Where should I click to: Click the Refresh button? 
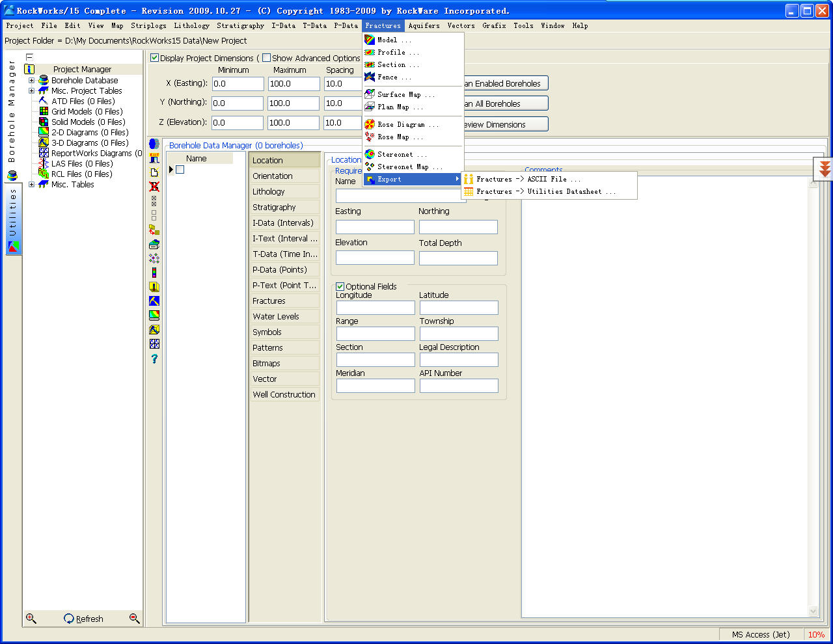[x=83, y=619]
